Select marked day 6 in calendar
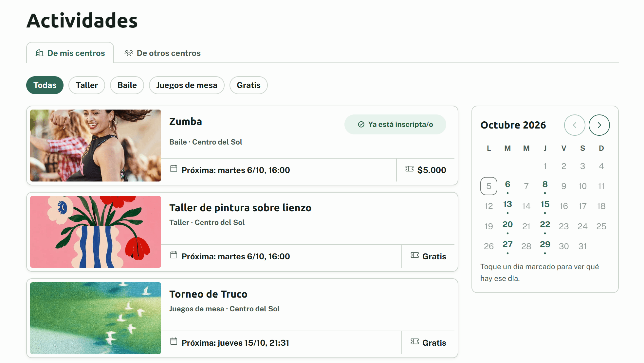This screenshot has height=363, width=644. click(x=507, y=186)
